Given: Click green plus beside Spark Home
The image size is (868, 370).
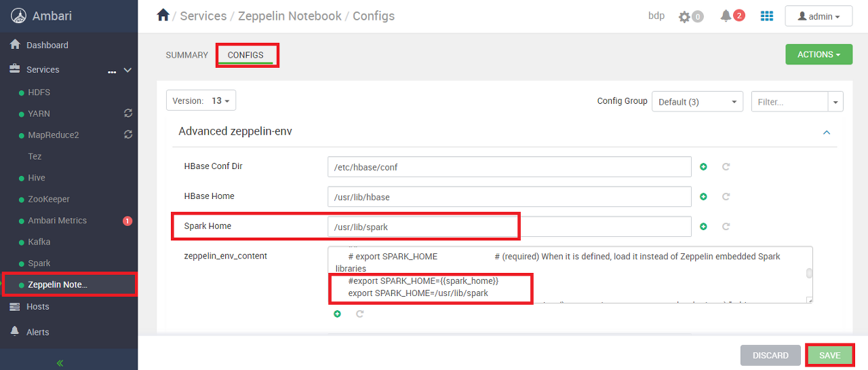Looking at the screenshot, I should tap(703, 227).
